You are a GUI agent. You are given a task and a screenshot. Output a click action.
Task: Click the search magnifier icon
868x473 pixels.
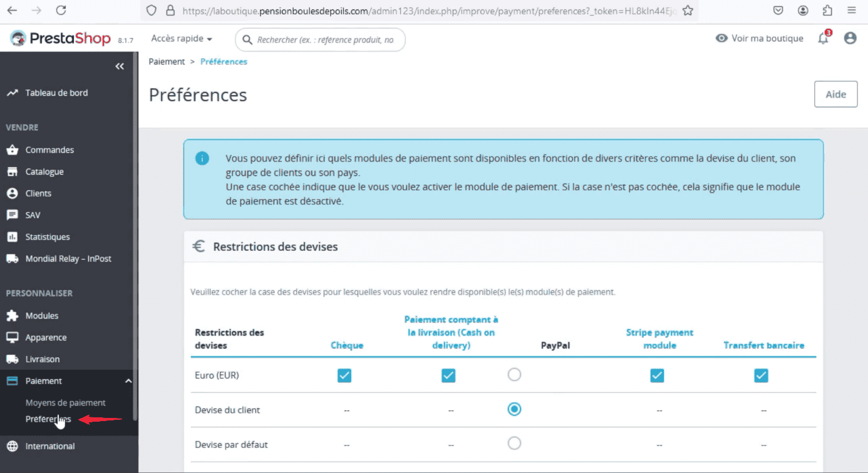tap(247, 39)
